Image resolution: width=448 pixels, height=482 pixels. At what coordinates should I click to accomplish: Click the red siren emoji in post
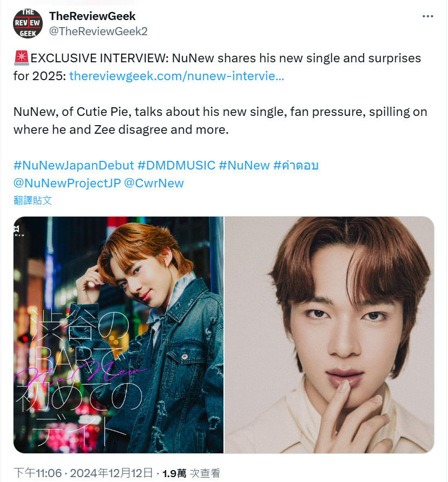coord(22,58)
